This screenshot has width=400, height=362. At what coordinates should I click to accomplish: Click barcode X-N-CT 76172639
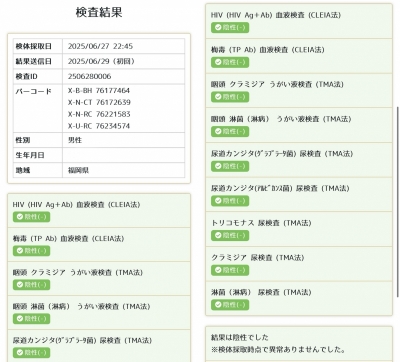pyautogui.click(x=99, y=102)
